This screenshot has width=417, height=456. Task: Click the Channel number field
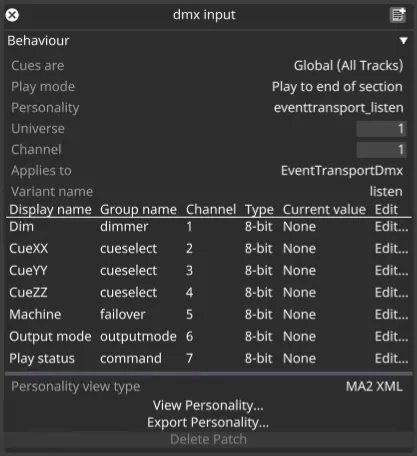pos(381,150)
